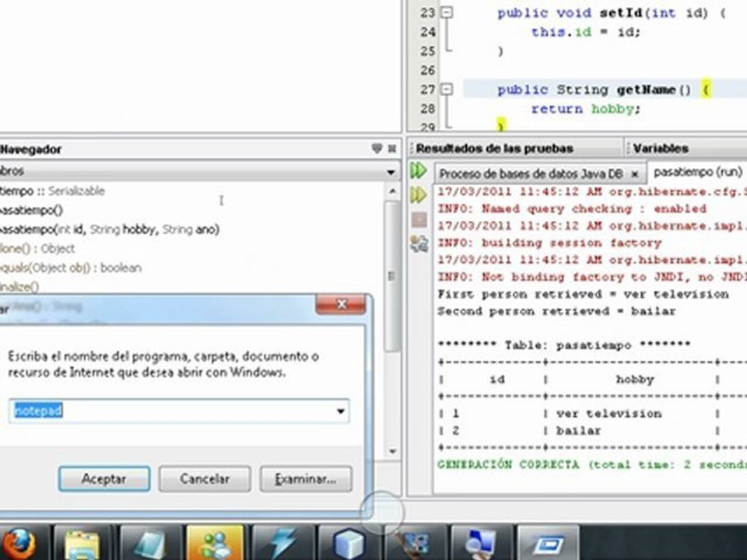Click the 'return hobby;' code line

[x=585, y=109]
